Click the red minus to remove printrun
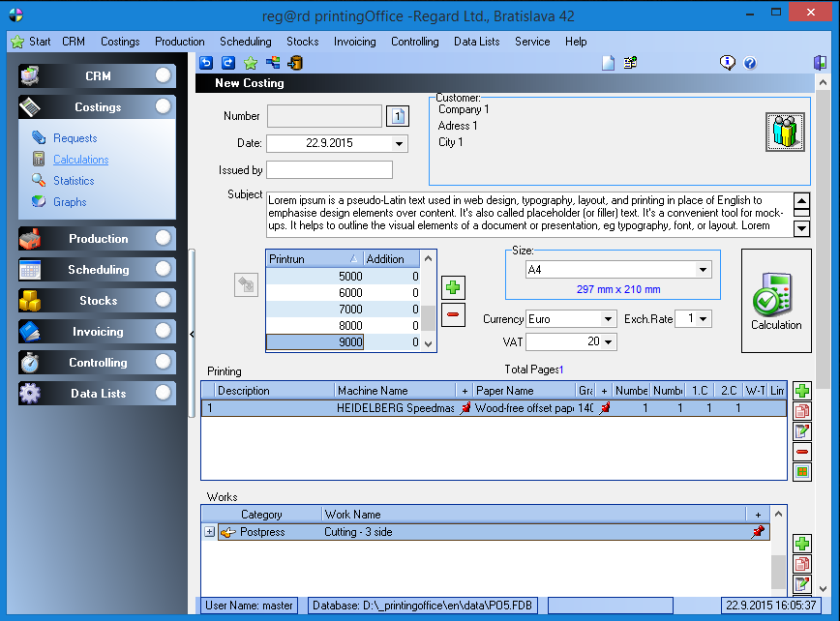 coord(452,314)
